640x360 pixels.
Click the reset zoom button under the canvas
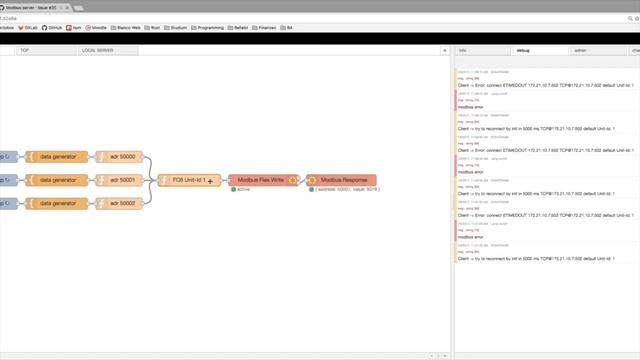(438, 356)
